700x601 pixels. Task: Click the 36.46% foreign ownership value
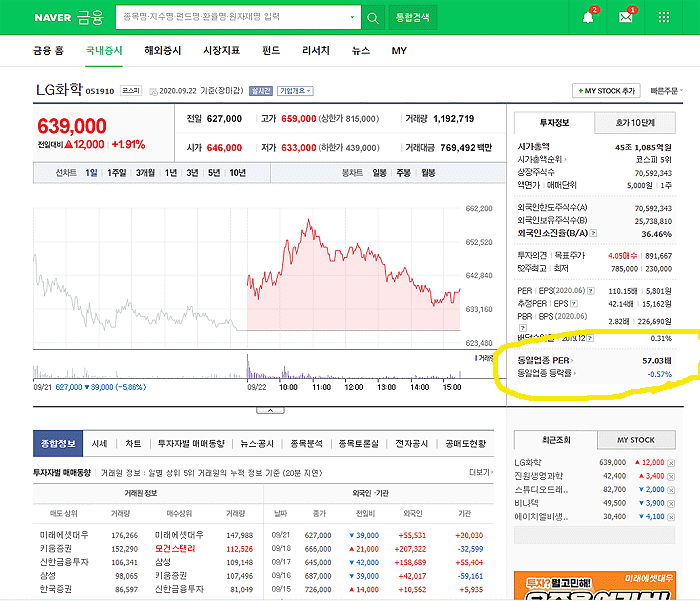tap(656, 234)
